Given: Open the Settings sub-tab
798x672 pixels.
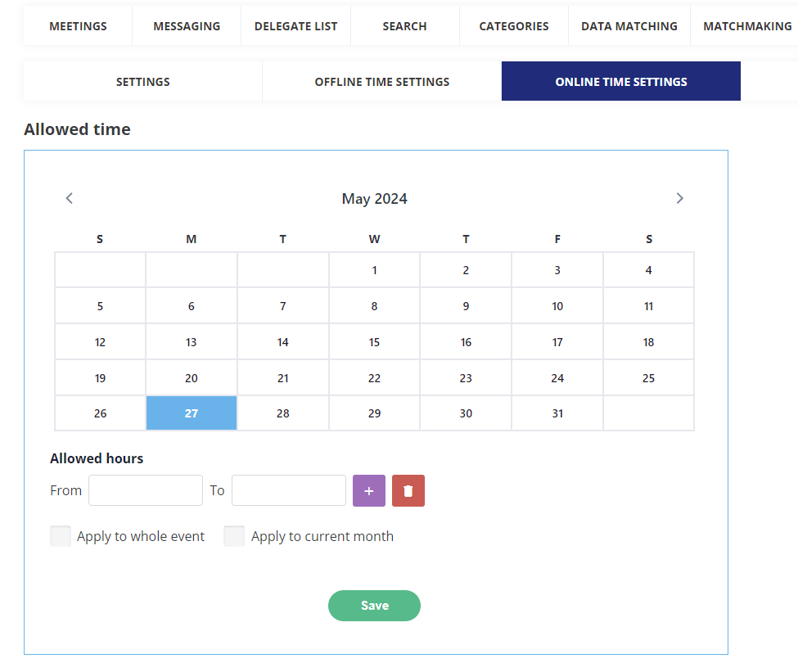Looking at the screenshot, I should click(x=143, y=82).
